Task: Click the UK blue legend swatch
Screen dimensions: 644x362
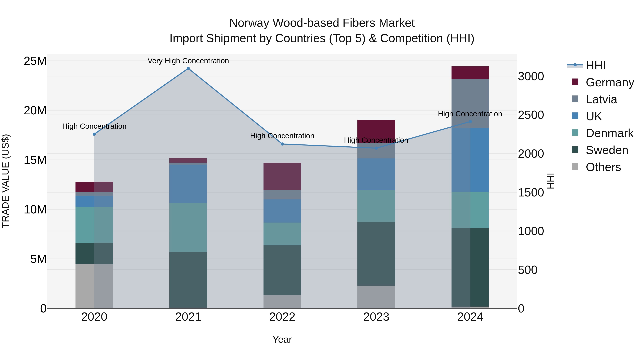Action: coord(575,116)
